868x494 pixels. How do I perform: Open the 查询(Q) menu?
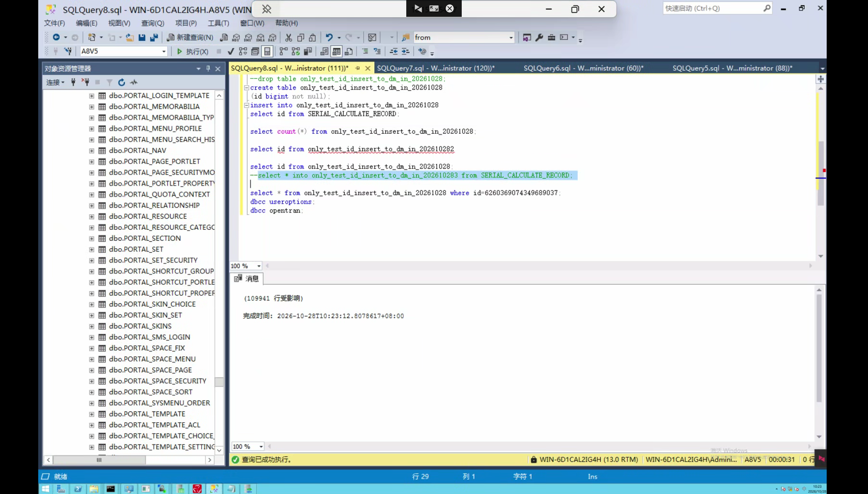(x=153, y=23)
